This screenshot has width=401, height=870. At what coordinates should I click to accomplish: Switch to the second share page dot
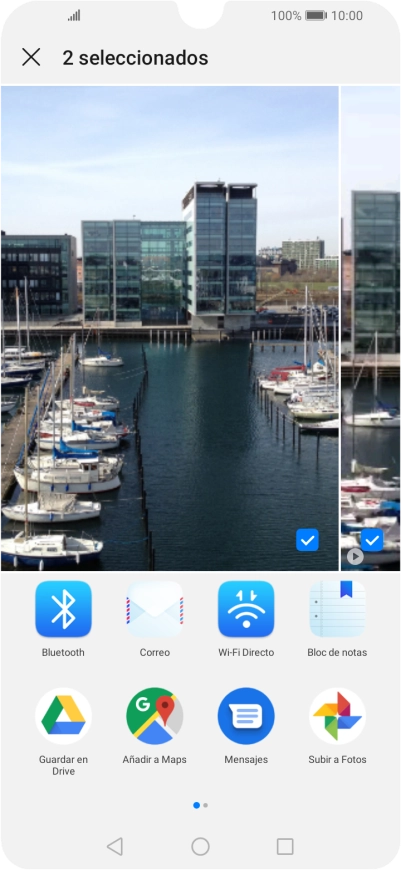[x=206, y=805]
